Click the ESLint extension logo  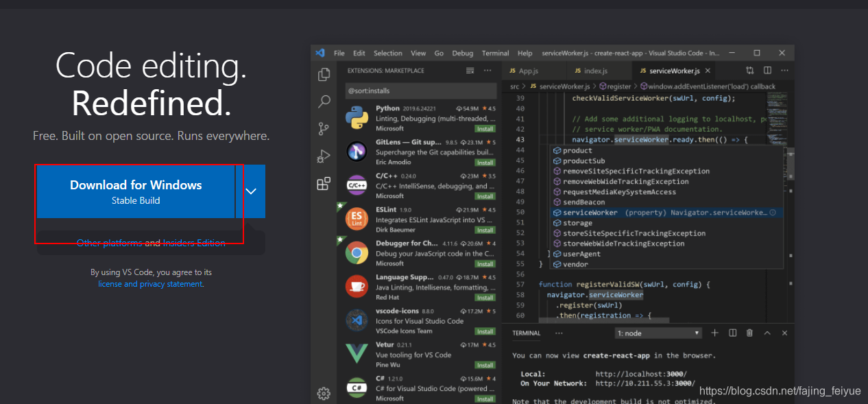point(357,219)
